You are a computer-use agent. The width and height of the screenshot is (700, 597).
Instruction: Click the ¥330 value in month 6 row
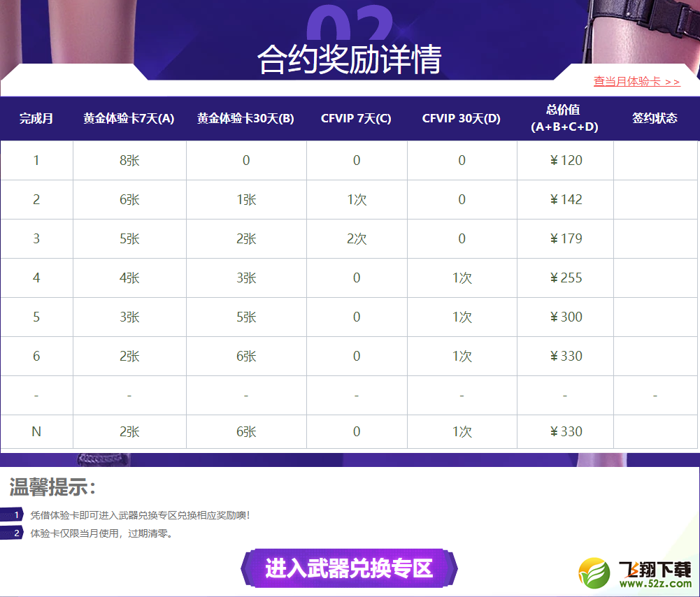click(566, 356)
